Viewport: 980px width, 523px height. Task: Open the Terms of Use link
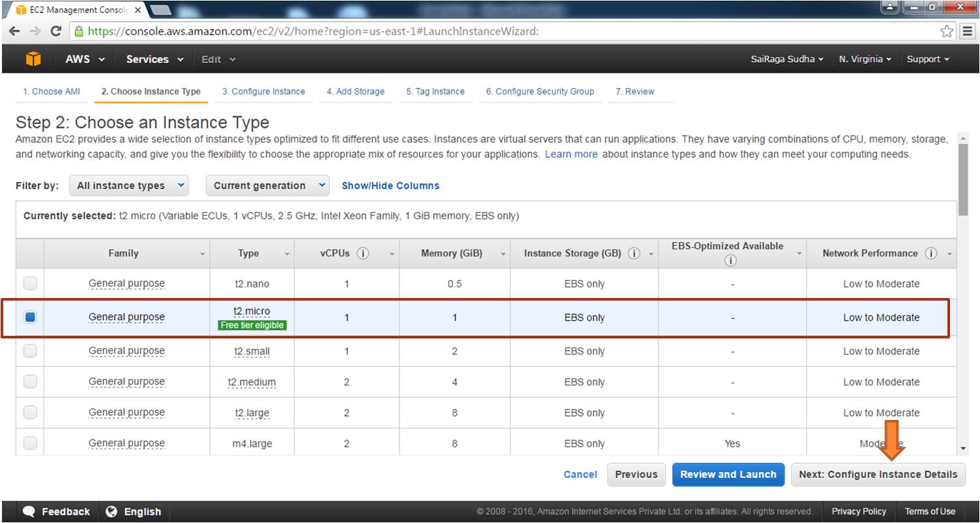(x=930, y=511)
